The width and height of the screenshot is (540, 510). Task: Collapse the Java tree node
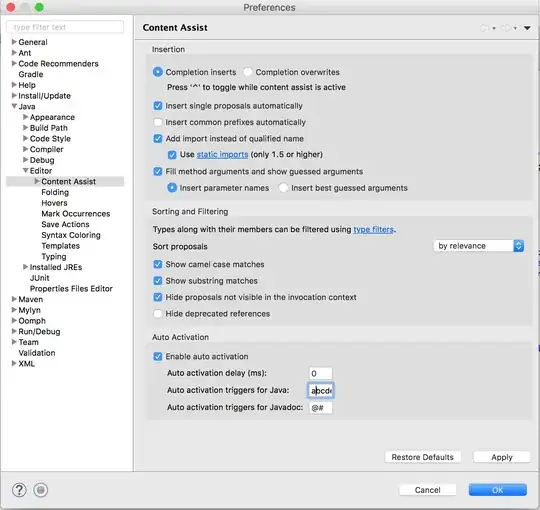pos(14,106)
